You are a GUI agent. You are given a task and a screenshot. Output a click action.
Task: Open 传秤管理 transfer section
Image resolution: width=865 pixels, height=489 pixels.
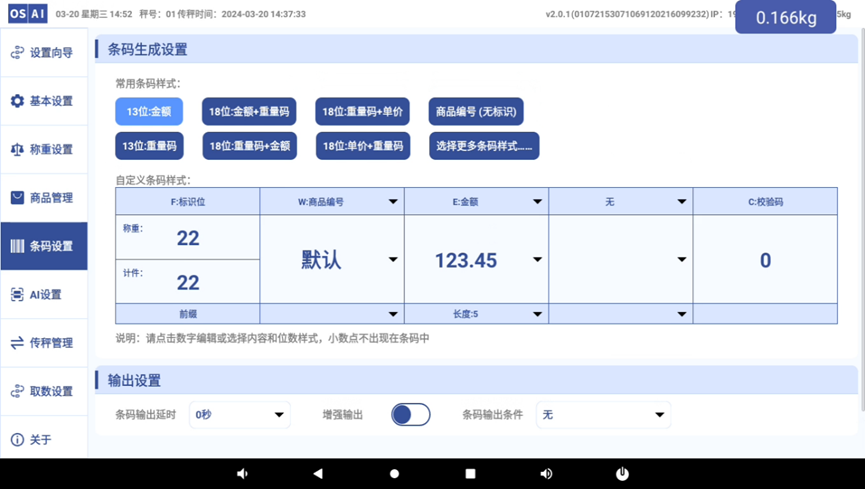pos(43,343)
